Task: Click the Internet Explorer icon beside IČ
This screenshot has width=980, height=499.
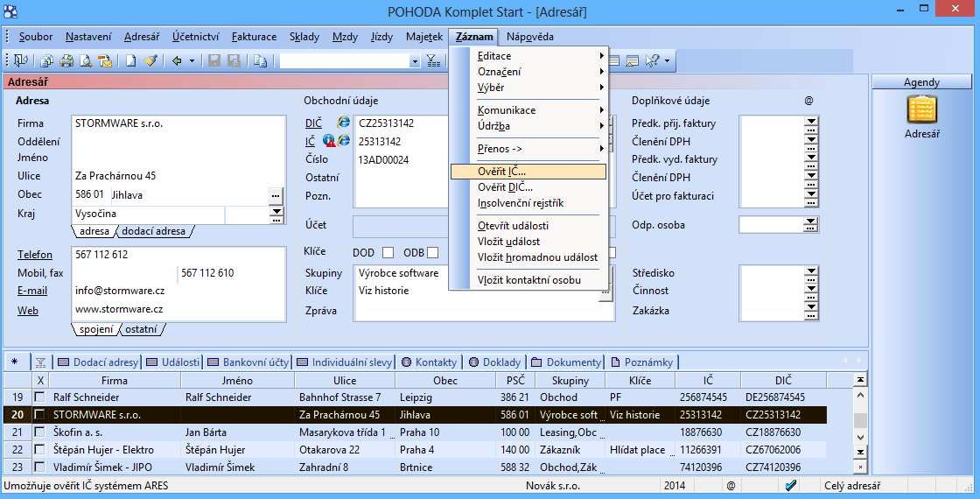Action: pos(344,141)
